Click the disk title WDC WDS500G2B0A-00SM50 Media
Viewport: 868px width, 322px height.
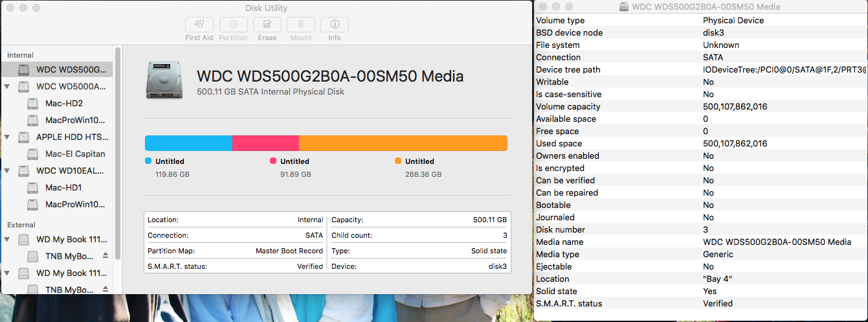[x=330, y=76]
